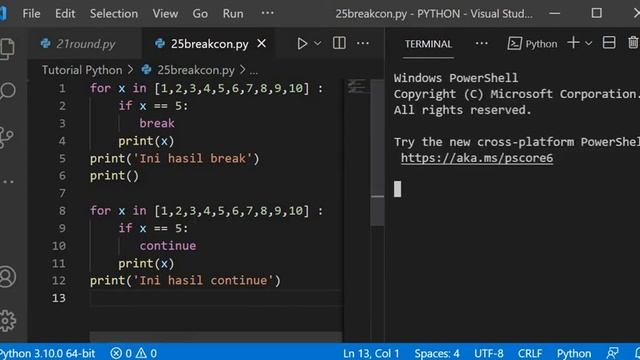This screenshot has height=360, width=640.
Task: Change encoding via UTF-8 status item
Action: click(x=489, y=353)
